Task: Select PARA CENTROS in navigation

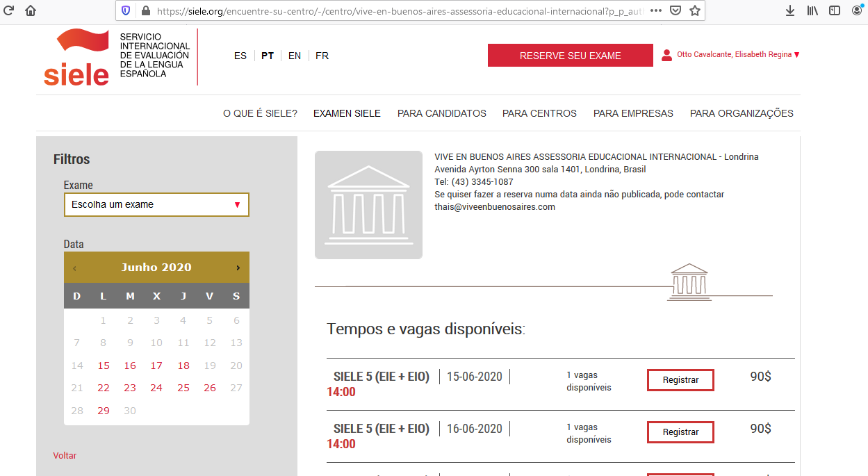Action: coord(539,113)
